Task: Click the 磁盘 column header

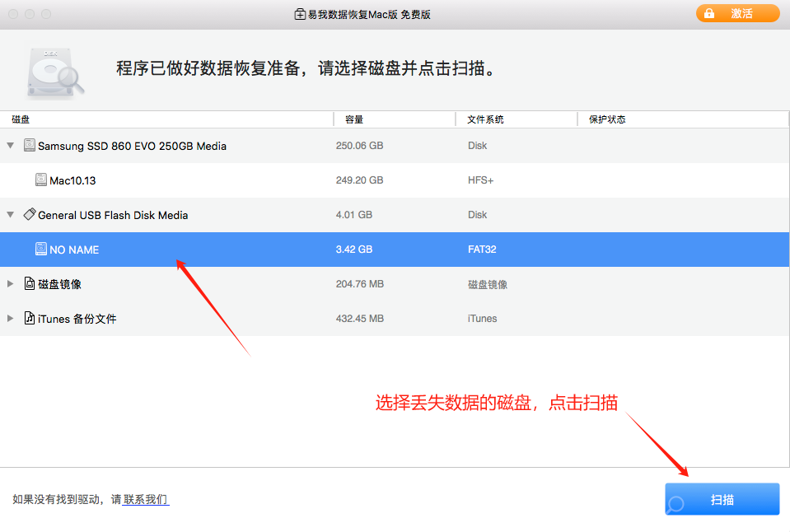Action: point(21,119)
